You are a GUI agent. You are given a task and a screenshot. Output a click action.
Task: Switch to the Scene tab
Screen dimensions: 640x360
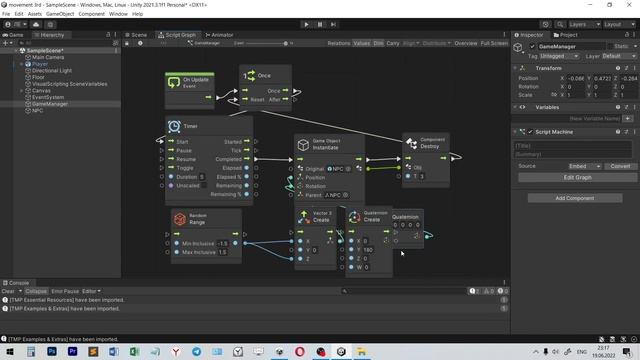[x=136, y=35]
